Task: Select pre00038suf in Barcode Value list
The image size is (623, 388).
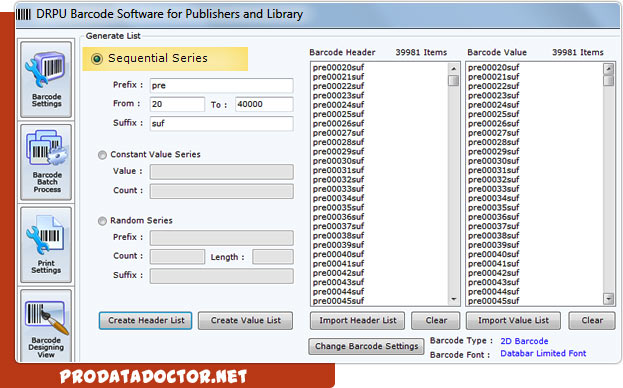Action: [493, 236]
